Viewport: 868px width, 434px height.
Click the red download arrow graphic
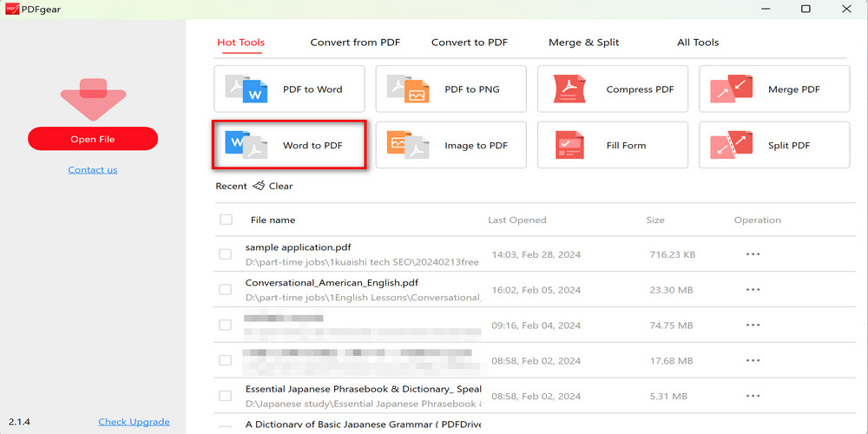tap(93, 100)
